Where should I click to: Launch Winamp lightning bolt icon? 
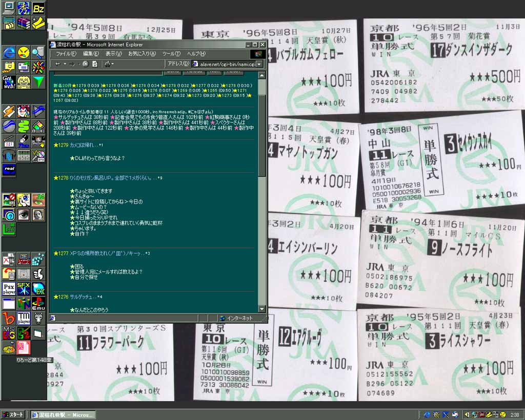pyautogui.click(x=9, y=111)
